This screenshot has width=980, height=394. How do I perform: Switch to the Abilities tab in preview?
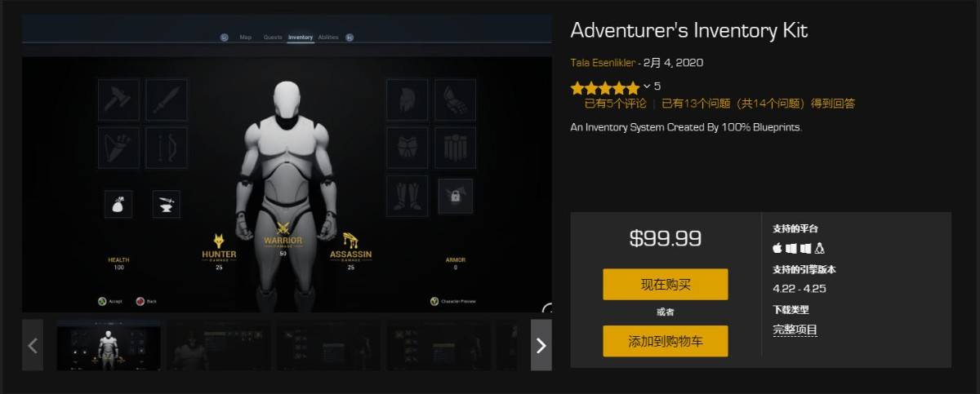[328, 38]
